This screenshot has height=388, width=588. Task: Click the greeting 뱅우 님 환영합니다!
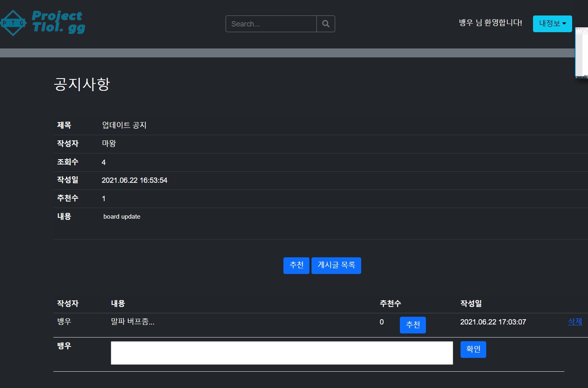click(x=491, y=22)
